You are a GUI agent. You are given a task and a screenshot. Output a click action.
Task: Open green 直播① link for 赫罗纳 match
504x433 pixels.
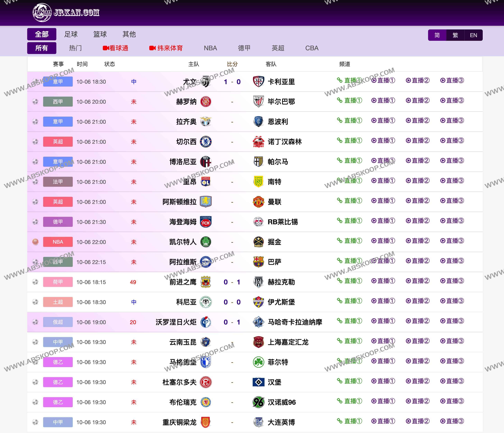350,100
